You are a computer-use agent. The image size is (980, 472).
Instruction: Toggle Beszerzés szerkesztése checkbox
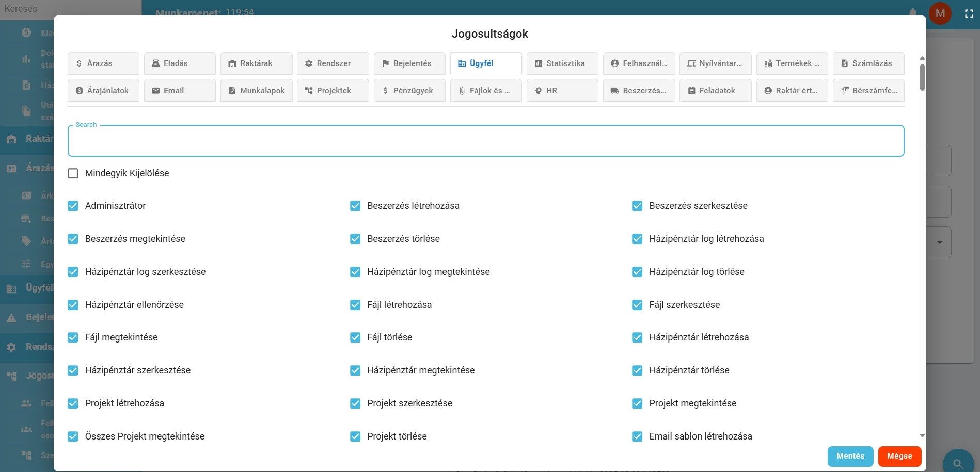637,206
